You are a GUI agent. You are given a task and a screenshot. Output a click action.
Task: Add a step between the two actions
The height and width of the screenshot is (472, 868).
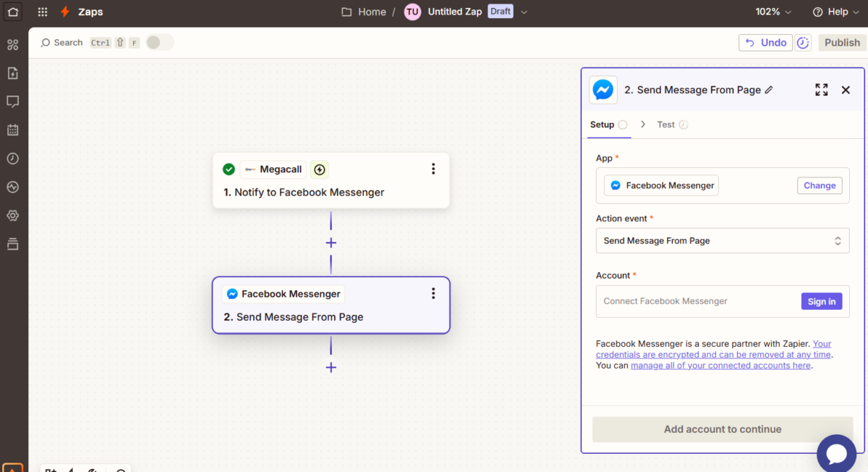click(x=331, y=243)
